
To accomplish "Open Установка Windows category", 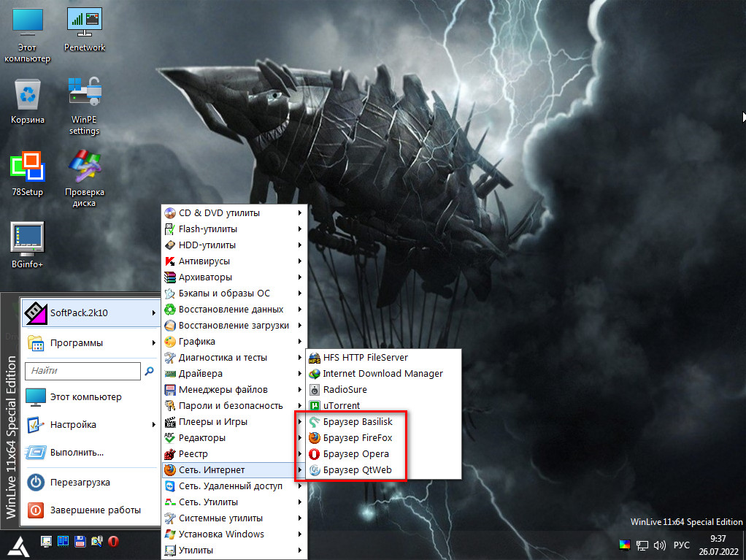I will [234, 534].
